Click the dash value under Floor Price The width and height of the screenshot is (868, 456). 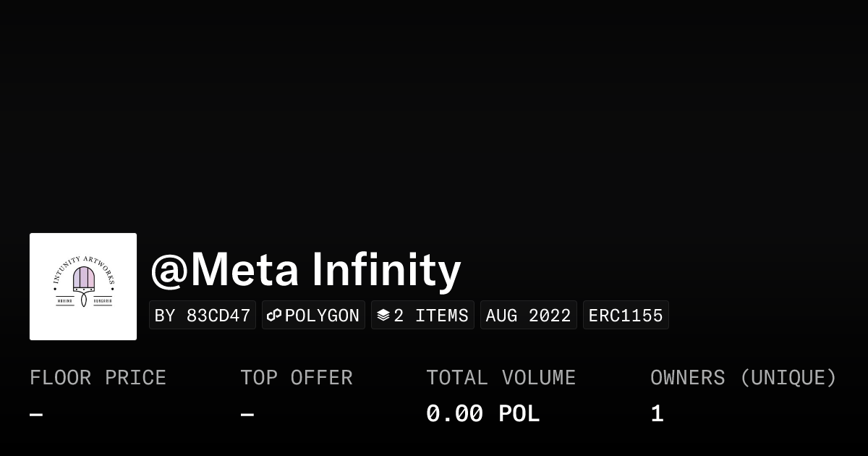36,415
